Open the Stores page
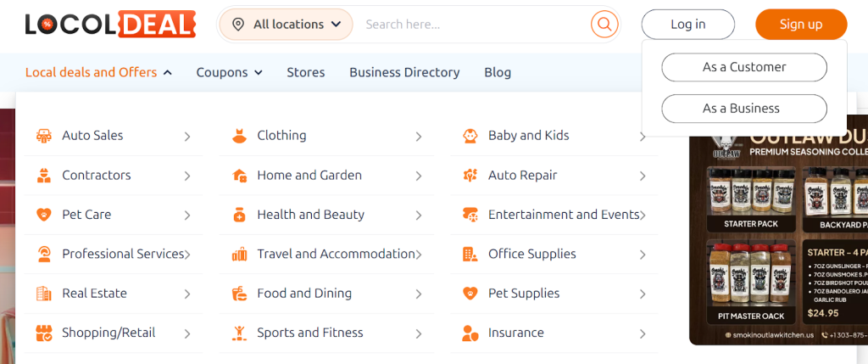The width and height of the screenshot is (868, 364). coord(305,73)
